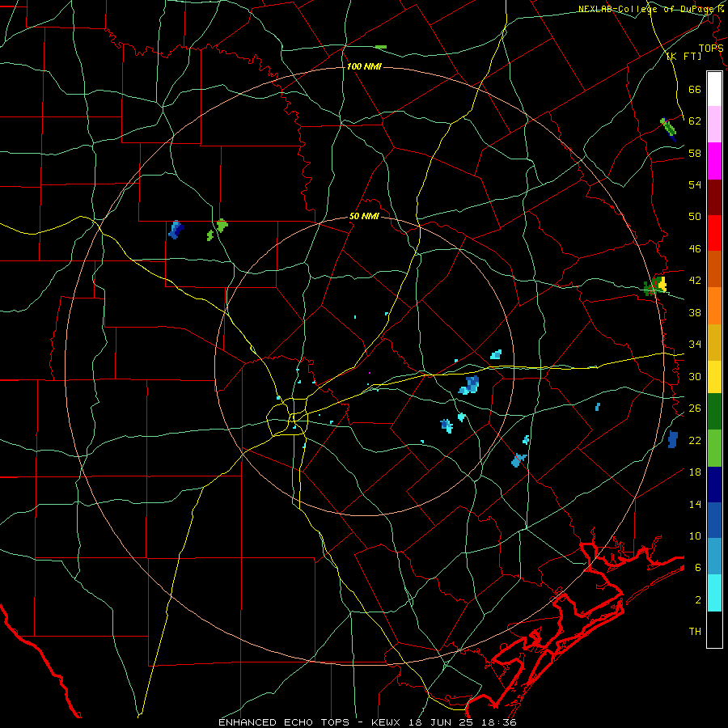This screenshot has height=728, width=728.
Task: Select the dark red legend swatch
Action: click(714, 197)
